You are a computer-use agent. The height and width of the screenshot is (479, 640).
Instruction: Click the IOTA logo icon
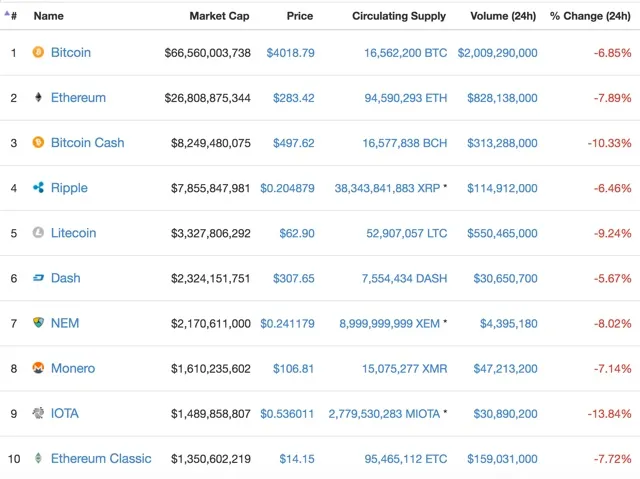tap(38, 413)
